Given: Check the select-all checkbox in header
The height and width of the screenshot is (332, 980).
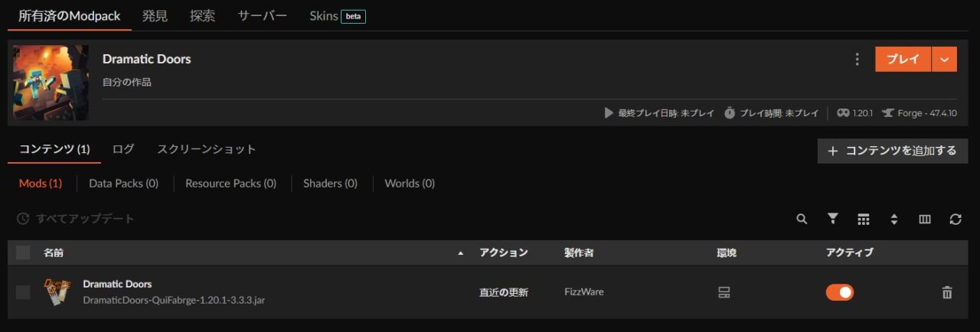Looking at the screenshot, I should tap(23, 252).
